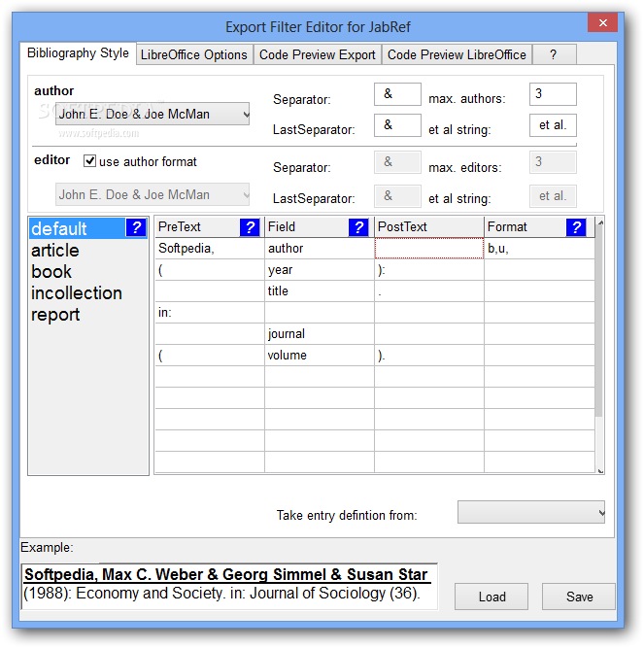Toggle 'use author format' checkbox
644x648 pixels.
(89, 160)
